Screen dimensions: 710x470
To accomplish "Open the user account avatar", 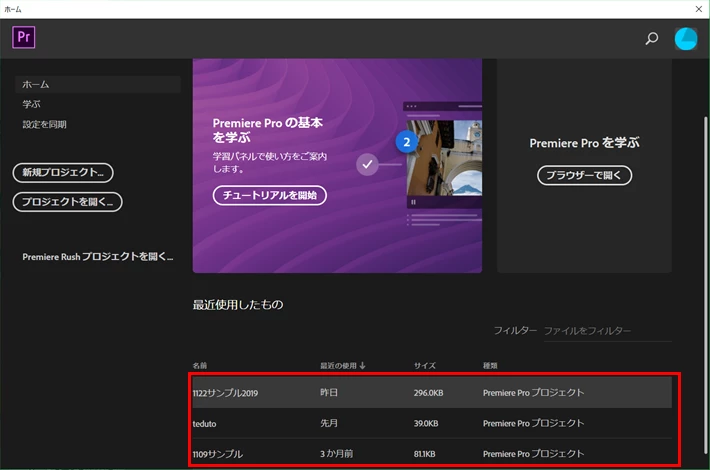I will point(686,38).
